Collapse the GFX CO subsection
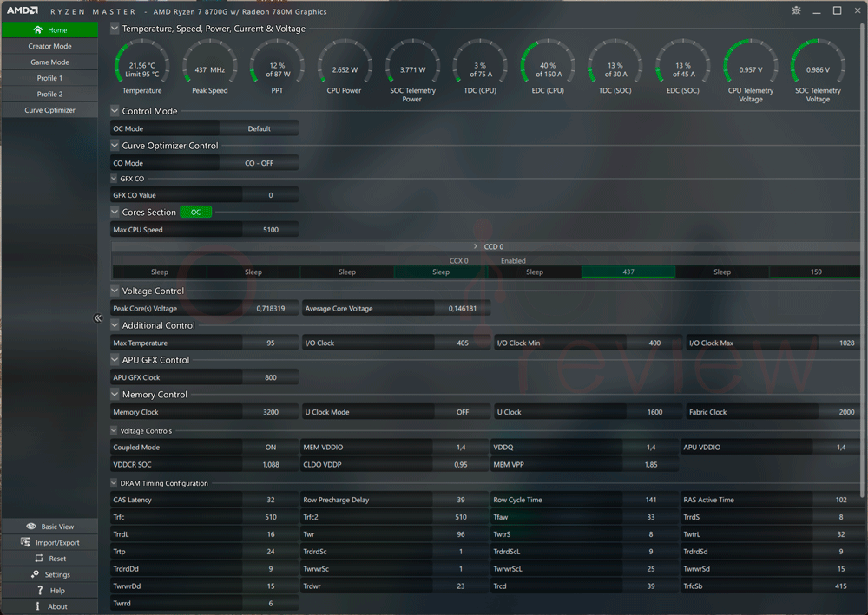The width and height of the screenshot is (868, 615). 114,179
